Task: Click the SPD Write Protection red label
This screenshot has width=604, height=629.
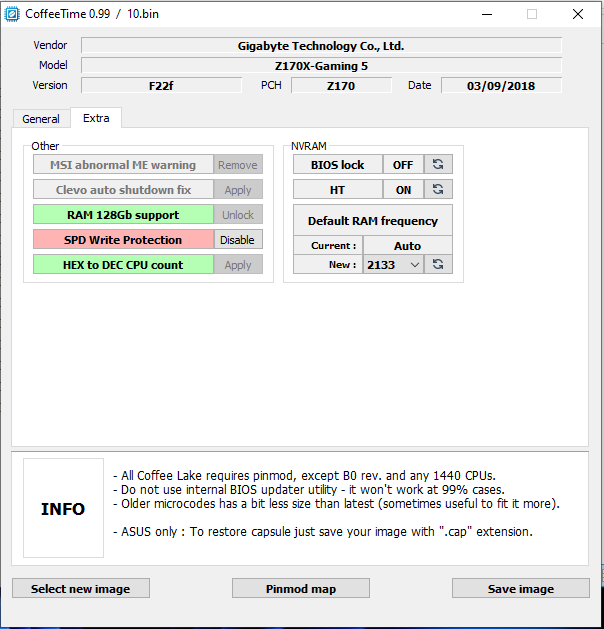Action: 123,239
